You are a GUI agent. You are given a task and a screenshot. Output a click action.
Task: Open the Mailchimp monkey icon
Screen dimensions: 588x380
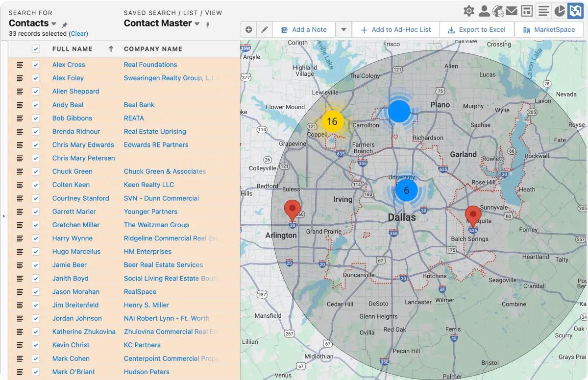[498, 11]
